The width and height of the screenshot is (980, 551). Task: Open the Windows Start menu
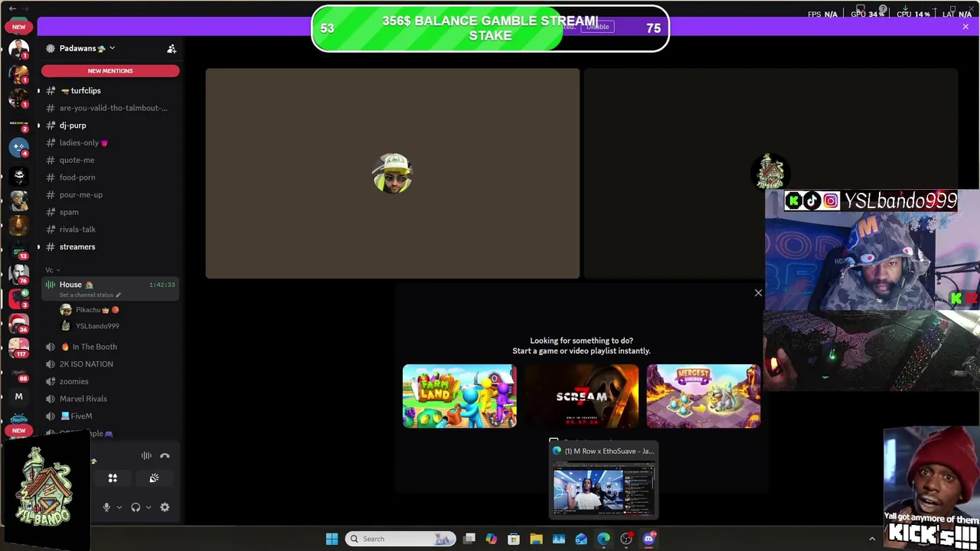[332, 539]
